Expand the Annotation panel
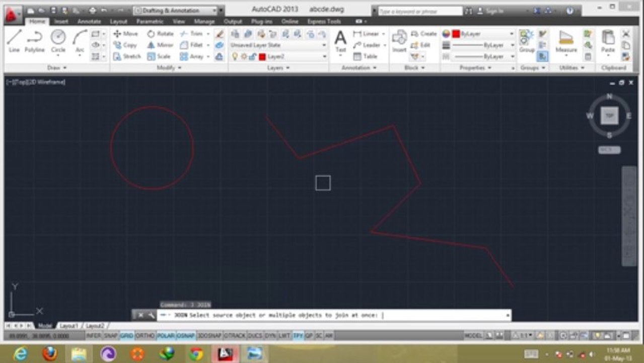The image size is (644, 363). click(x=359, y=68)
